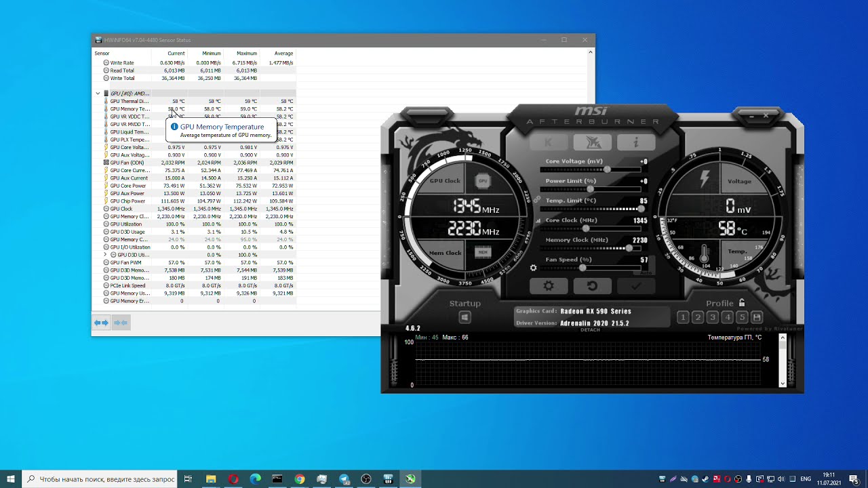868x488 pixels.
Task: Click the down arrow of the Afterburner graph scrollbar
Action: (x=783, y=384)
